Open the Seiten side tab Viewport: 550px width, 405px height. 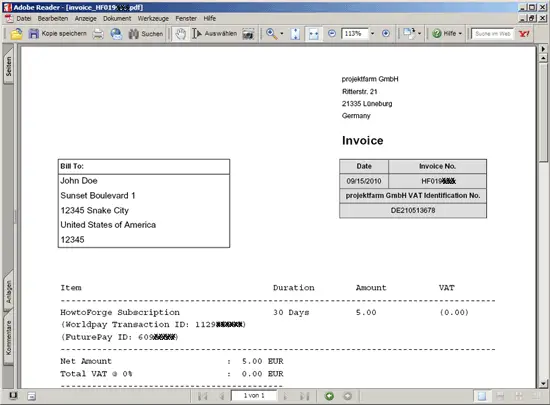(8, 66)
